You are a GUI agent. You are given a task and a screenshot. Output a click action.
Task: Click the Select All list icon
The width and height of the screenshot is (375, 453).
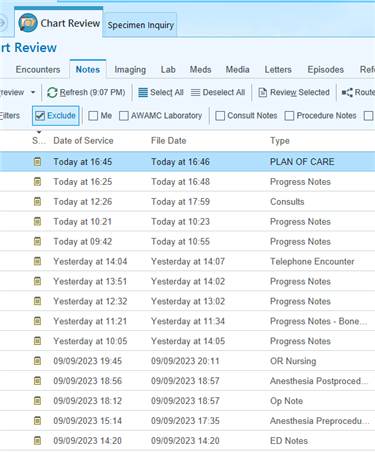(x=143, y=92)
